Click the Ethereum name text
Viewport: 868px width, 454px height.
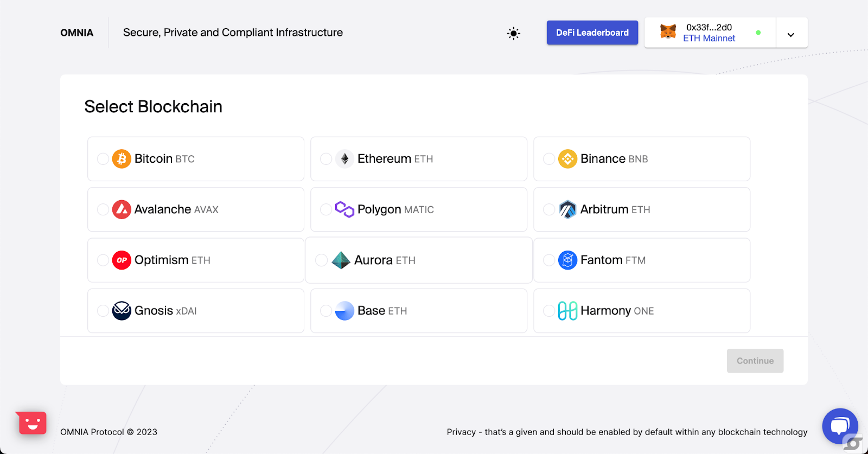(x=385, y=158)
